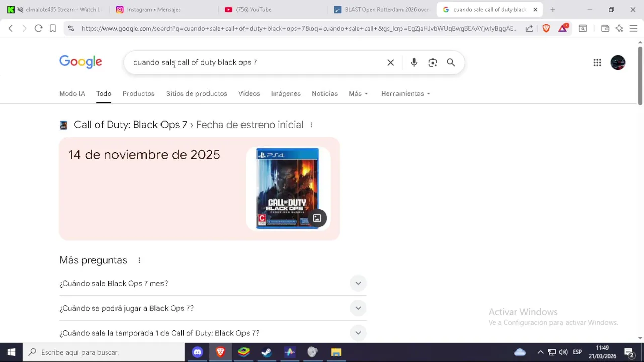The image size is (644, 362).
Task: Show hidden system tray icons
Action: coord(540,352)
